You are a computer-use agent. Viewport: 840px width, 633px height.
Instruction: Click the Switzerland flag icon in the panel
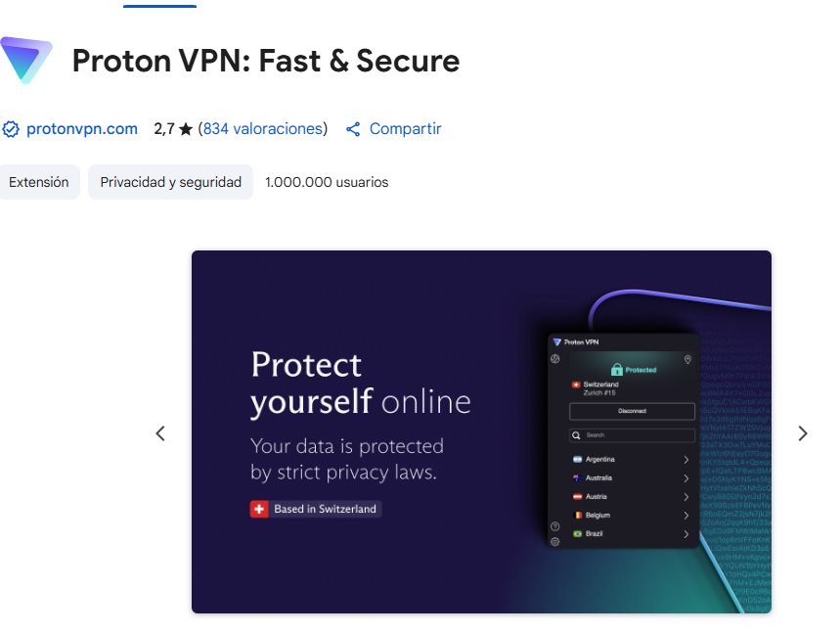pos(575,384)
